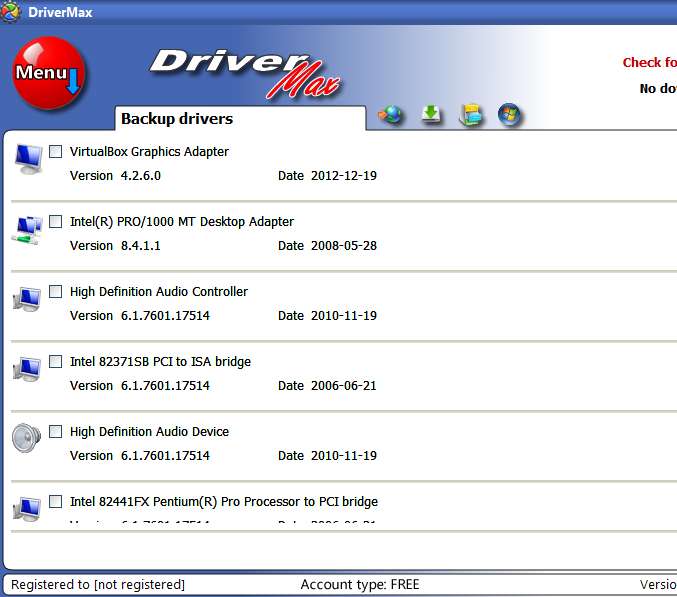Select the Backup drivers tab
Image resolution: width=677 pixels, height=597 pixels.
point(240,118)
